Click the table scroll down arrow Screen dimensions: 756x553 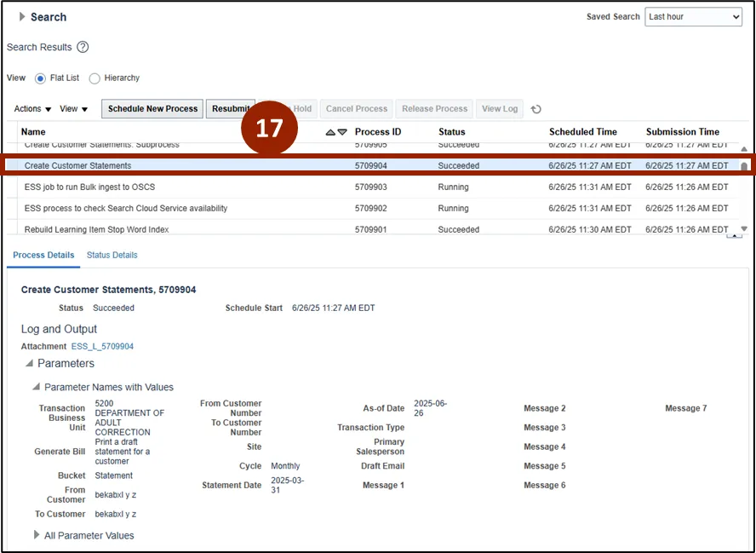point(744,228)
